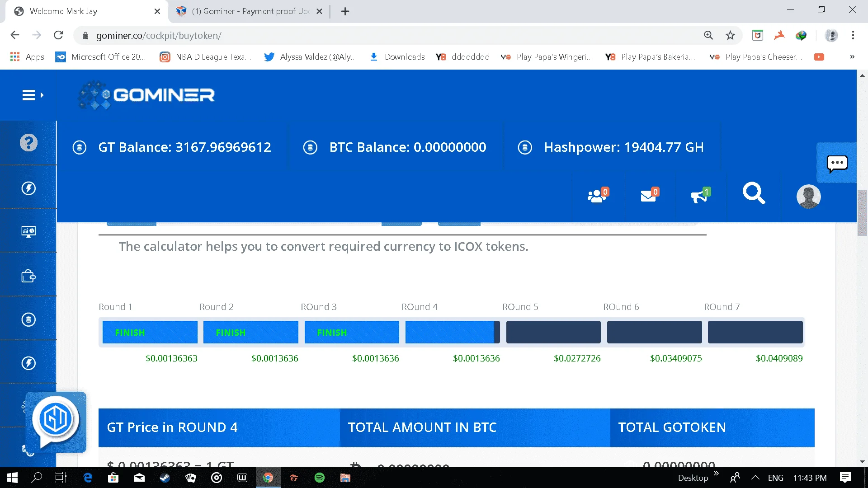Viewport: 868px width, 488px height.
Task: Click the coin token sidebar icon
Action: [x=28, y=319]
